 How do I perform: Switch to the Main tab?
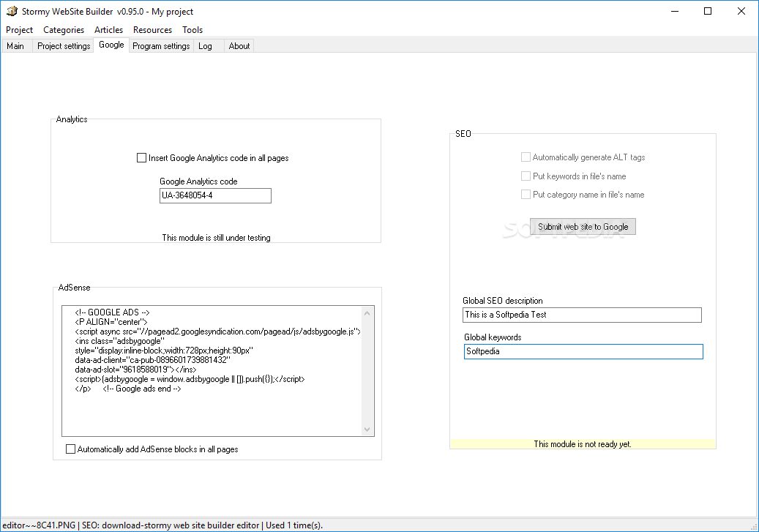(15, 46)
